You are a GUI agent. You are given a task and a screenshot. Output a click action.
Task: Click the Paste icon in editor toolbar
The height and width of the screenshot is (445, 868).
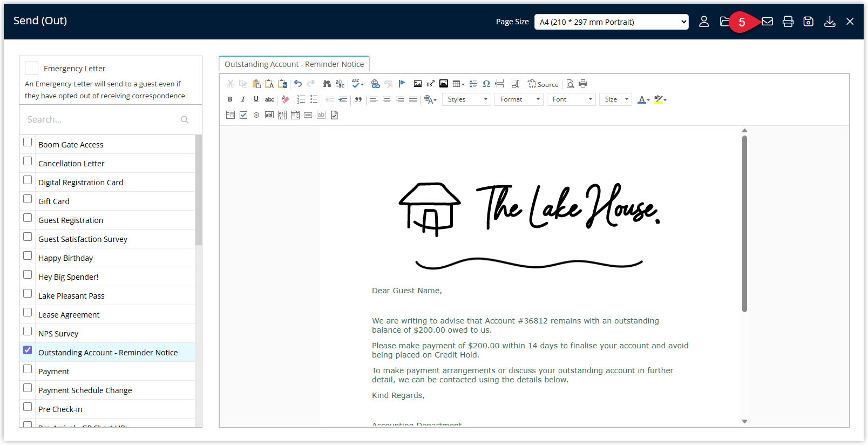click(256, 84)
